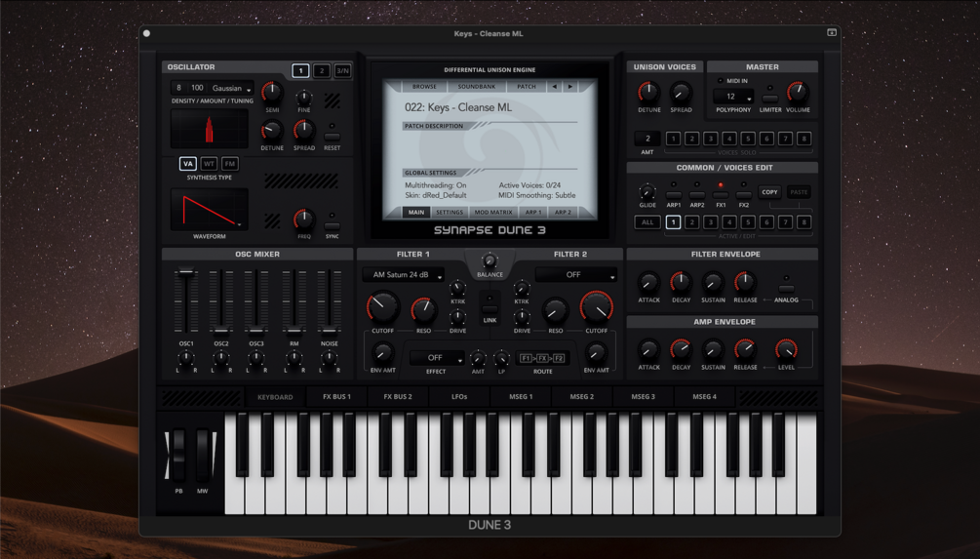Toggle the filter LINK switch

tap(490, 309)
